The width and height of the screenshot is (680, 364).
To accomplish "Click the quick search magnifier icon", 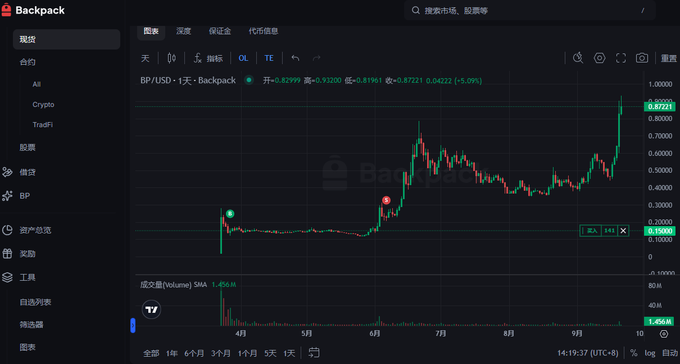I will [x=578, y=58].
